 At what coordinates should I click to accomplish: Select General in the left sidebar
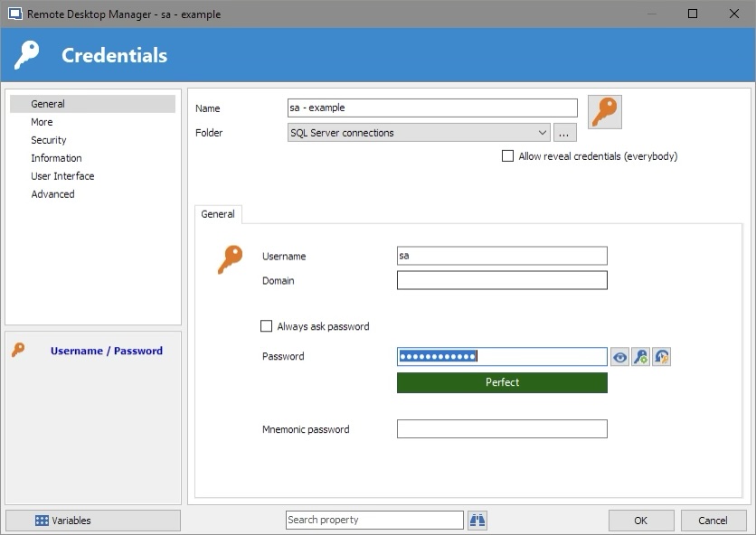point(92,104)
